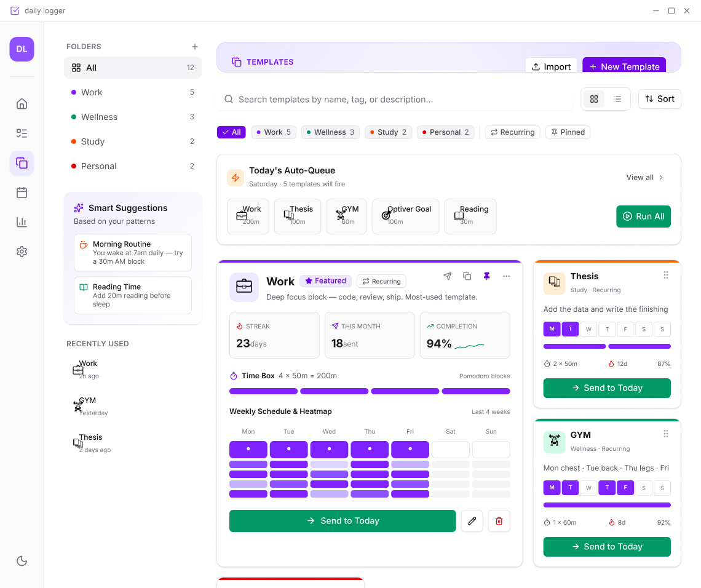Expand View all auto-queue
The image size is (701, 588).
(x=644, y=177)
